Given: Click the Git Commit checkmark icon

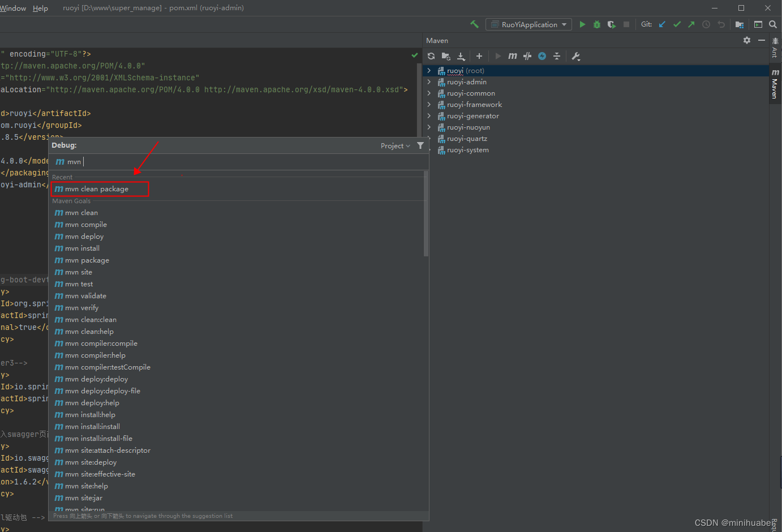Looking at the screenshot, I should point(677,24).
